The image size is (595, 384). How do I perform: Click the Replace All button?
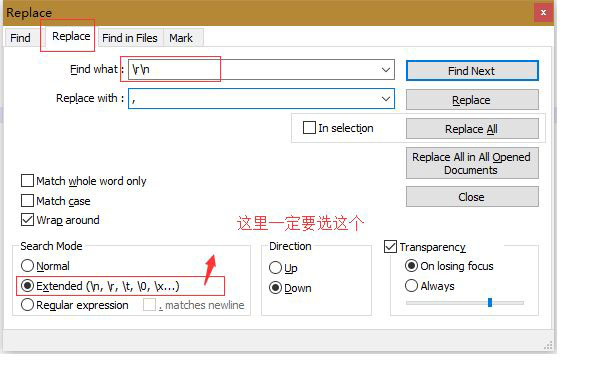[x=472, y=129]
